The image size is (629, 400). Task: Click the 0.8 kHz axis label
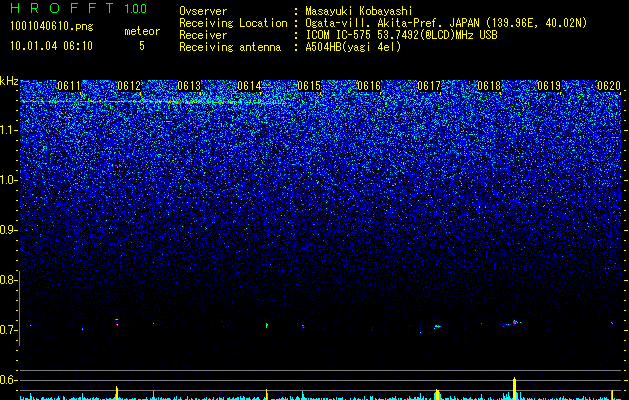[9, 280]
